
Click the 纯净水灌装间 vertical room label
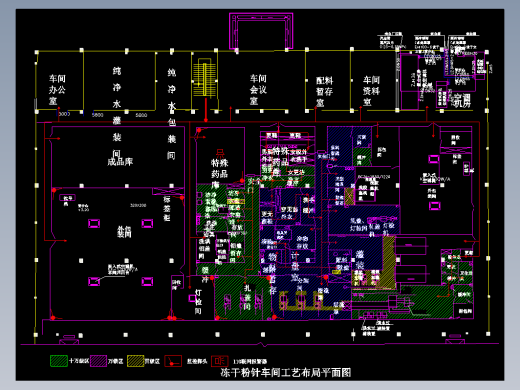click(116, 112)
